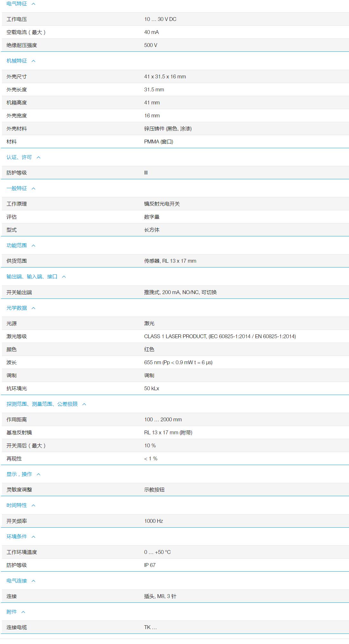Select the < 1 % repeatability value
Image resolution: width=349 pixels, height=644 pixels.
pyautogui.click(x=151, y=459)
